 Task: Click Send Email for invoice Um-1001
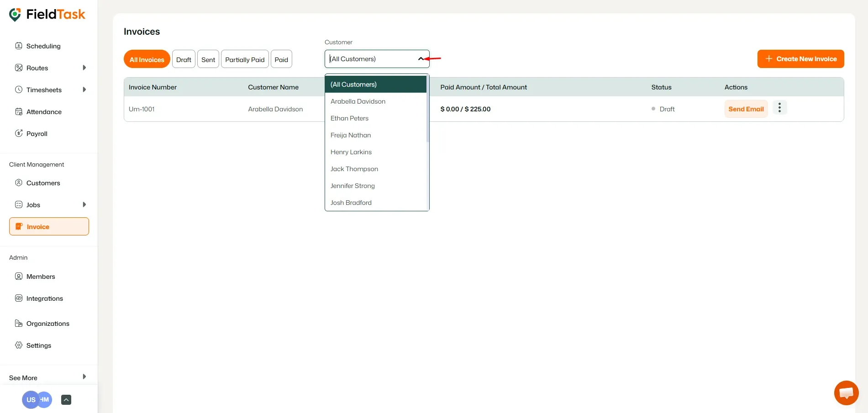click(x=746, y=109)
